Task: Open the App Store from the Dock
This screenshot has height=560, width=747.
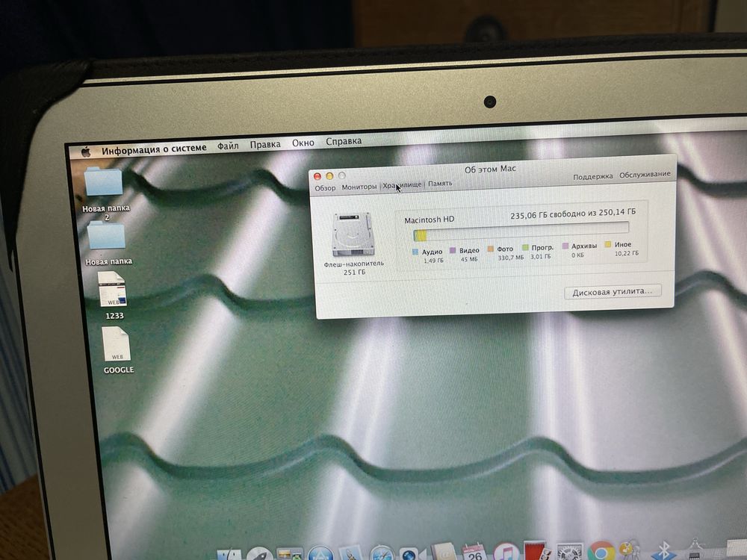Action: pos(320,554)
